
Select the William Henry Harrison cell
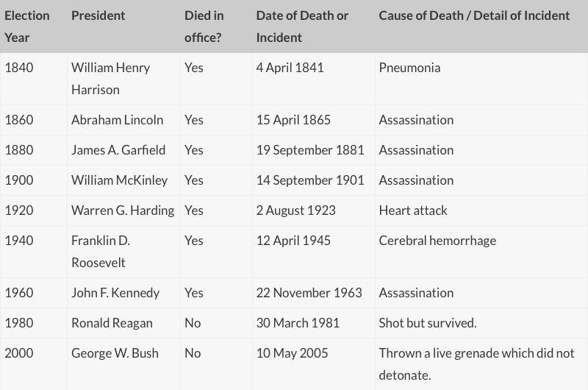(110, 78)
